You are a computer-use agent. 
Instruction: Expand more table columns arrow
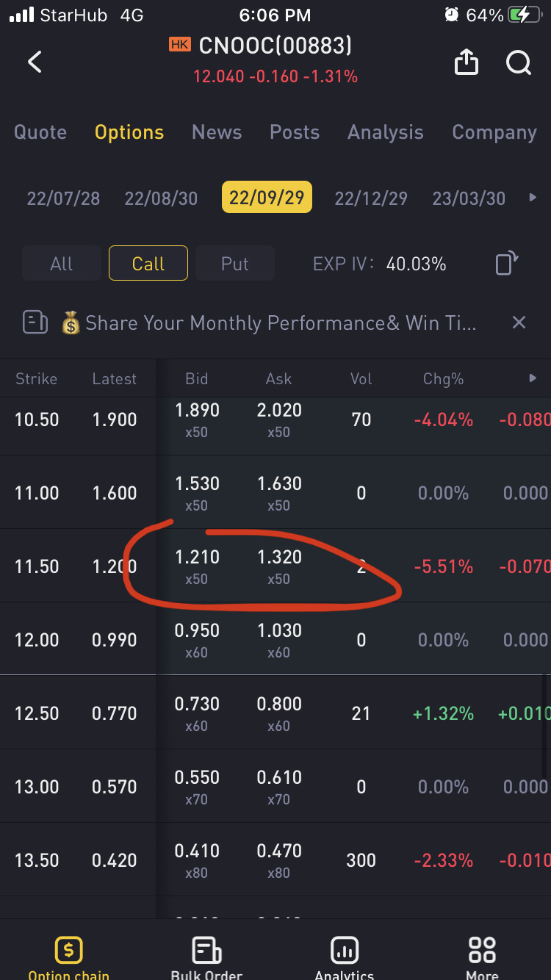tap(533, 378)
